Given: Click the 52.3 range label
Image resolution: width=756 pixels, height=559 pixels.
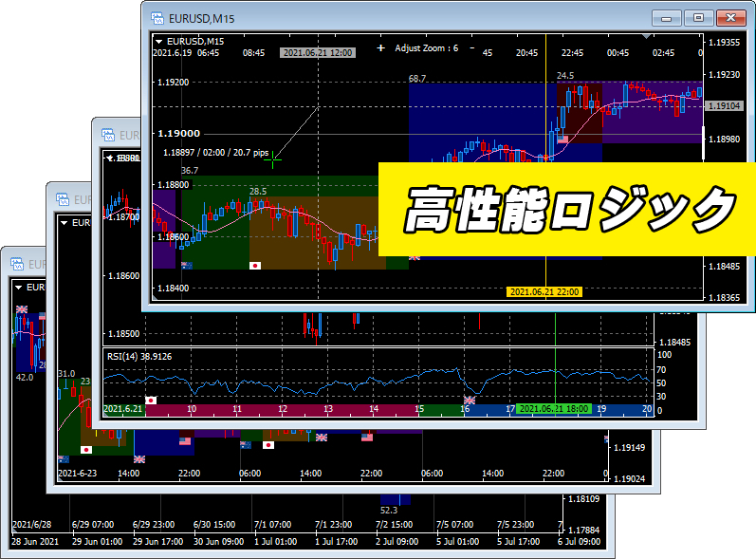Looking at the screenshot, I should coord(389,511).
